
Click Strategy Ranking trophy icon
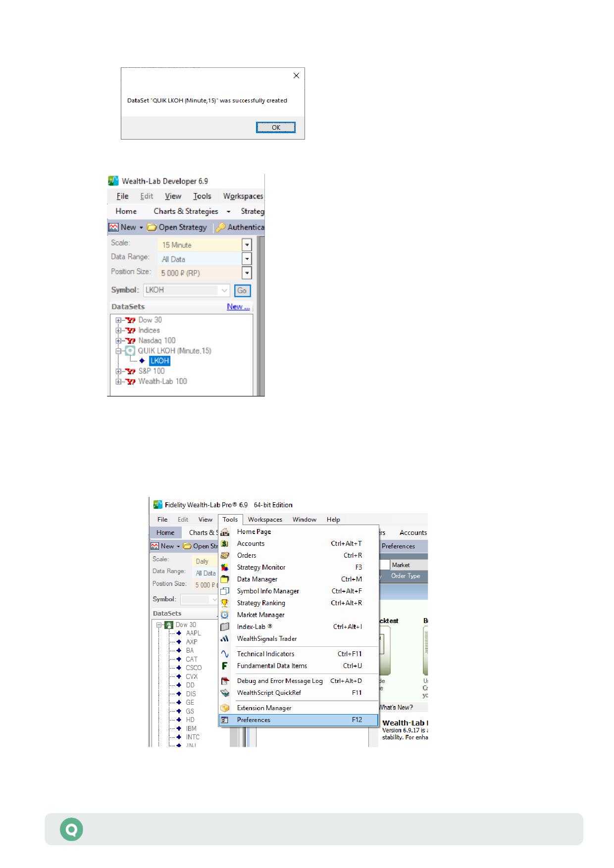pos(225,603)
